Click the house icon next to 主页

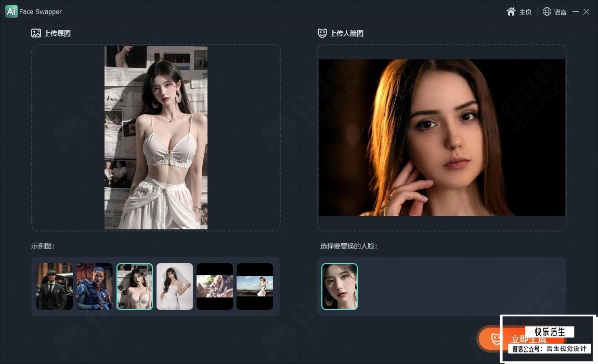coord(511,11)
